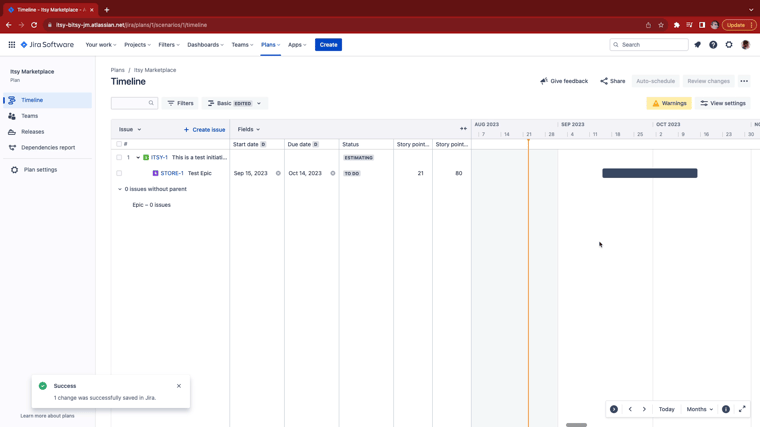Click the Warnings button
Screen dimensions: 760x427
[669, 103]
